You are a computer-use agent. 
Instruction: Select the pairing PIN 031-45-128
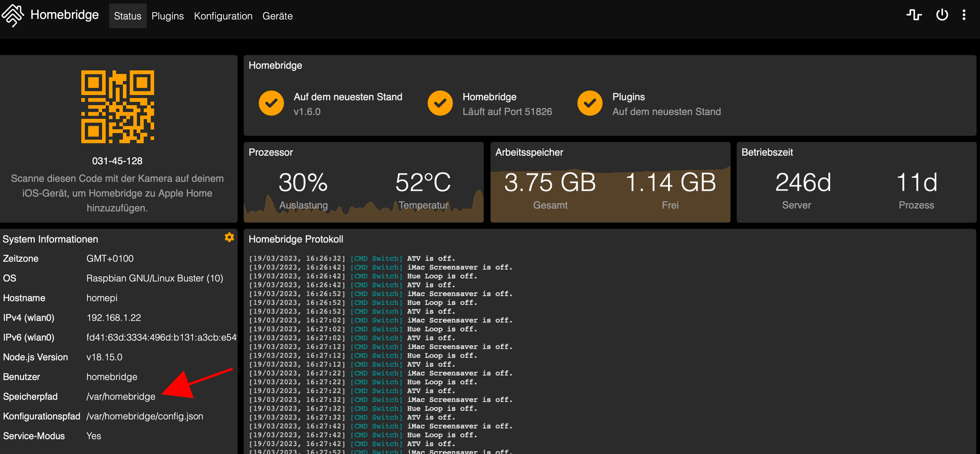pyautogui.click(x=117, y=161)
